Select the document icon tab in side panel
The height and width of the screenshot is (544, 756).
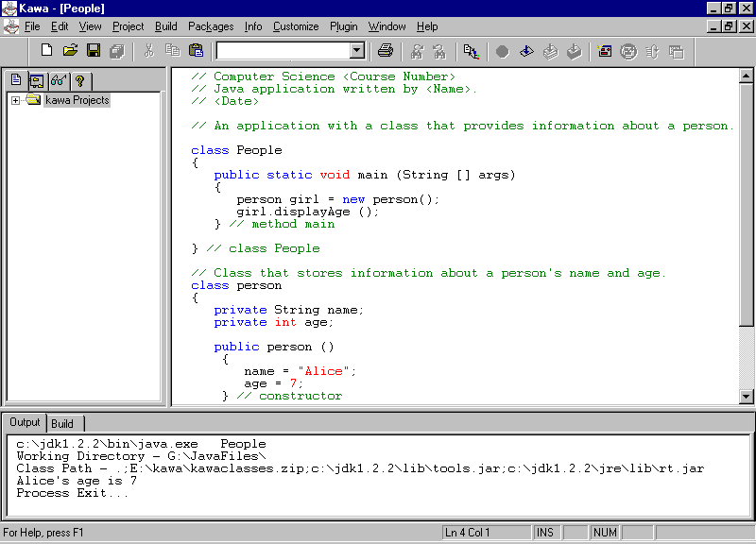16,80
